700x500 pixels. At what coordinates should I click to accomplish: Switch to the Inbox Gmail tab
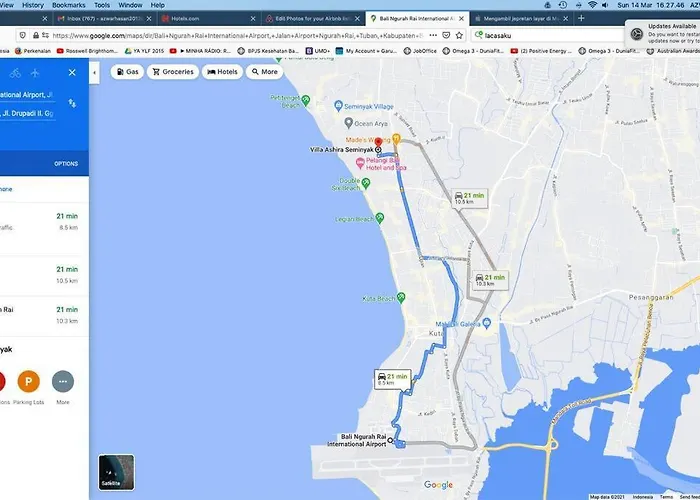[104, 19]
